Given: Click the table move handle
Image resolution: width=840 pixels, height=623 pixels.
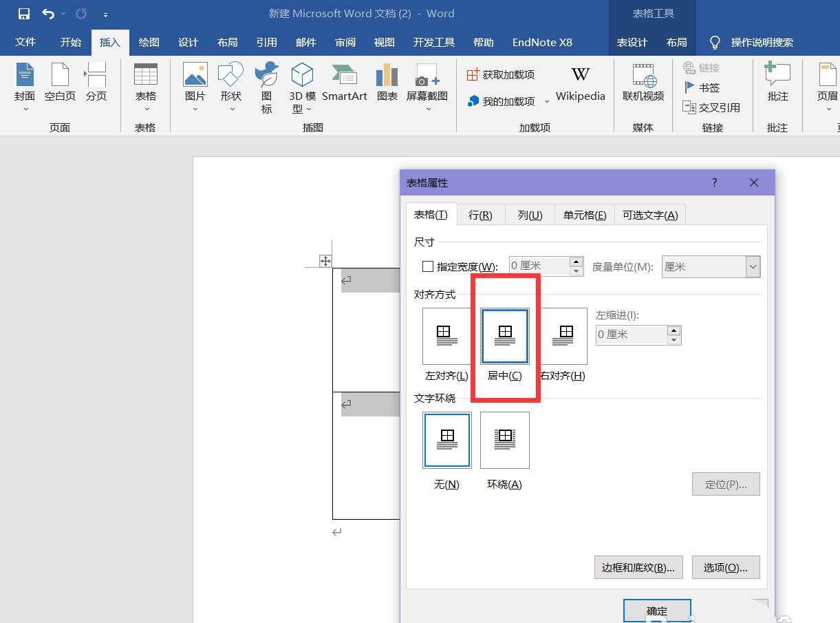Looking at the screenshot, I should click(x=325, y=260).
